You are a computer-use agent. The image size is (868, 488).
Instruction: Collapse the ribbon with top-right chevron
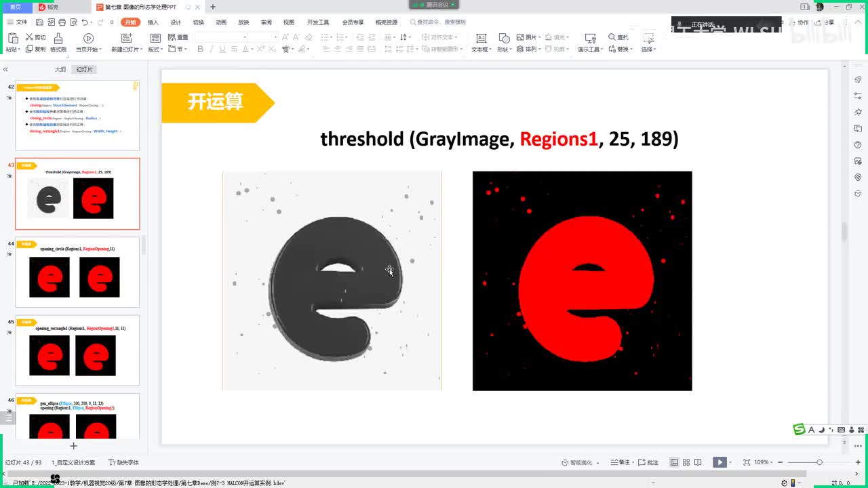pos(858,22)
